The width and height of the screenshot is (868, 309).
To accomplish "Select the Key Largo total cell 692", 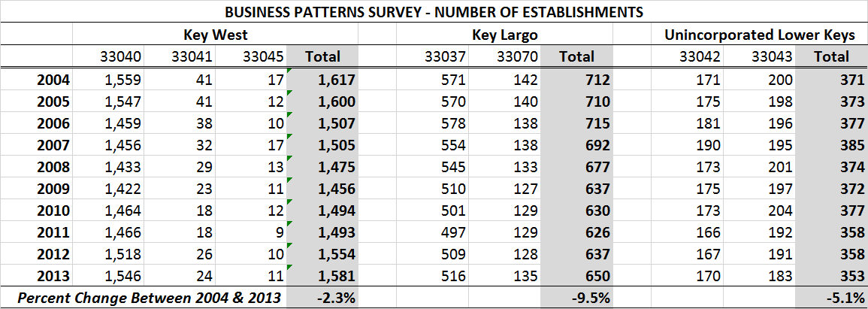I will coord(594,144).
